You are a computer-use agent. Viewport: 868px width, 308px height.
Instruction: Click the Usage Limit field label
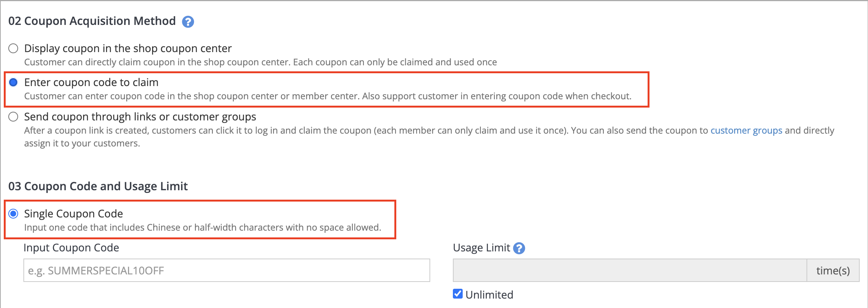click(482, 248)
